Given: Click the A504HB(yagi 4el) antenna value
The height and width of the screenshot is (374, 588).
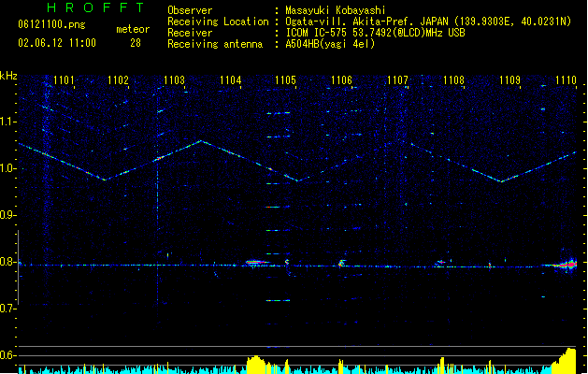Looking at the screenshot, I should pos(330,44).
